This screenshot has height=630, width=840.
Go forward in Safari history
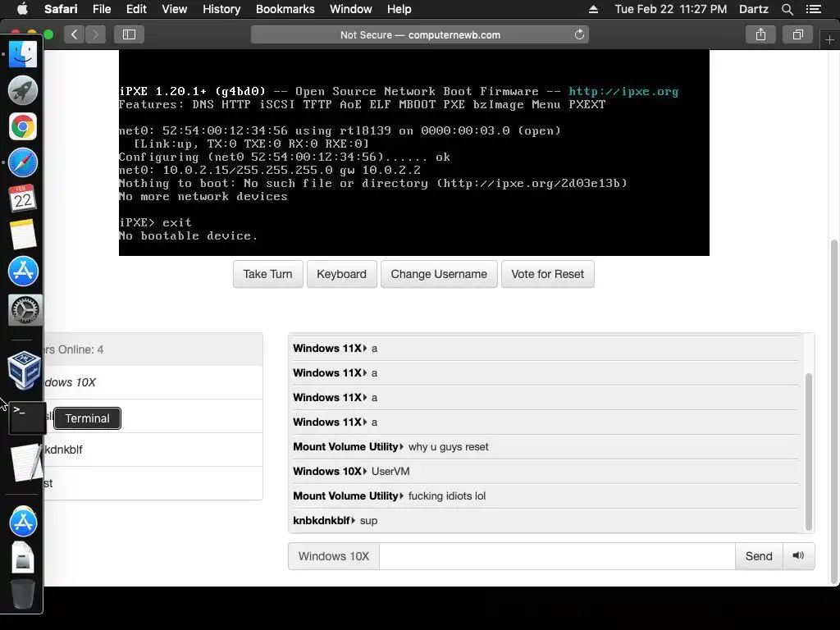tap(95, 34)
